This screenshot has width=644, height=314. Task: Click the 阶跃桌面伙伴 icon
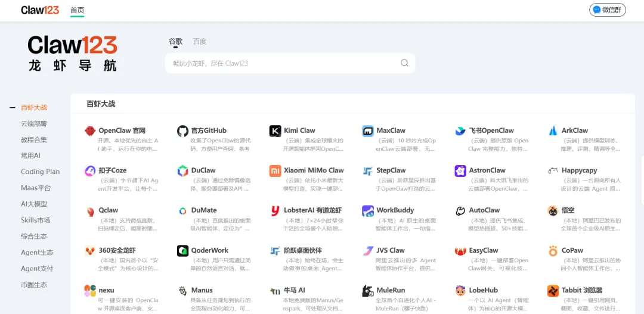coord(275,251)
